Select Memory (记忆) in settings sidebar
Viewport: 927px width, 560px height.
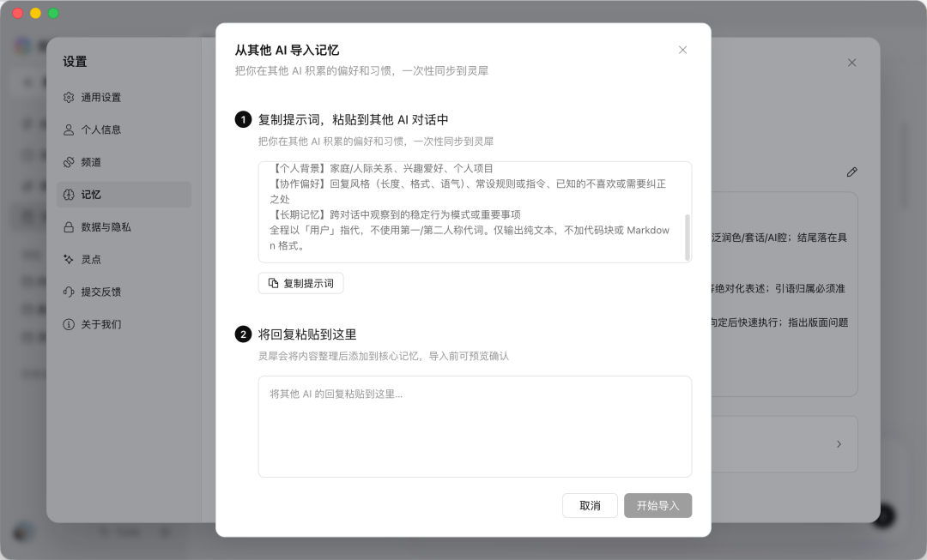(x=124, y=195)
